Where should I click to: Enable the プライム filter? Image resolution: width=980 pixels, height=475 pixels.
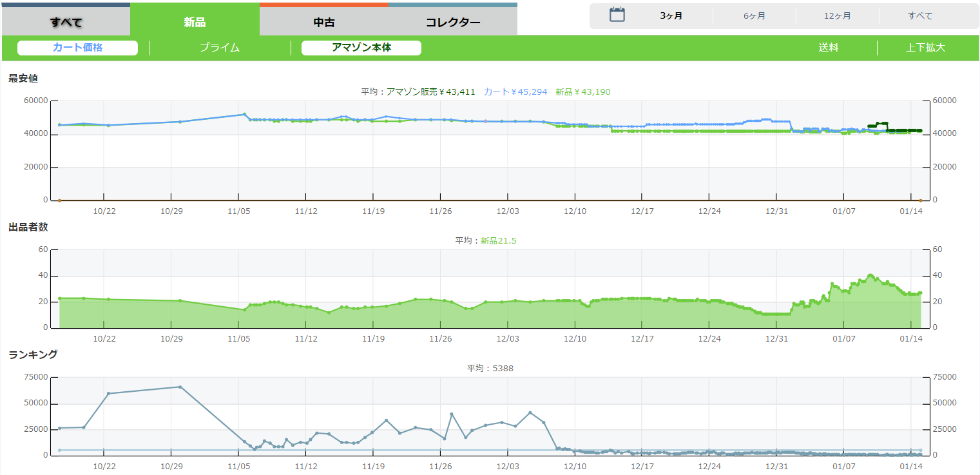click(x=219, y=48)
